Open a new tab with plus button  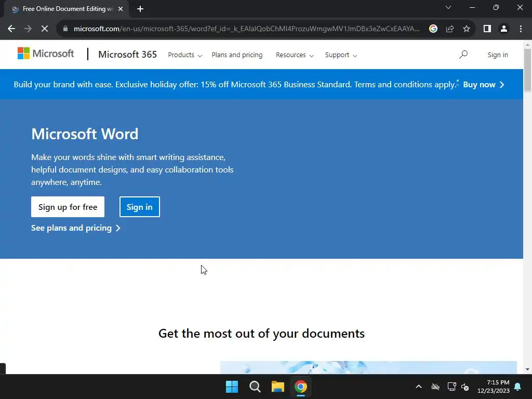(x=140, y=9)
